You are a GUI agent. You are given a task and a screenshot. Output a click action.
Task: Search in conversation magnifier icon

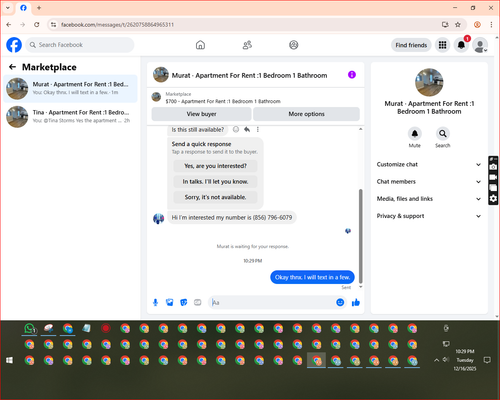[x=443, y=134]
